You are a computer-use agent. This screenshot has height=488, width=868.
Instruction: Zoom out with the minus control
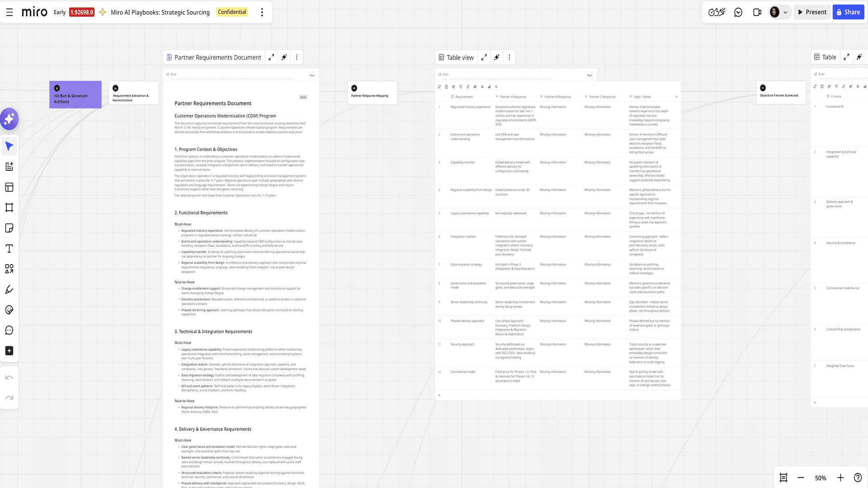coord(801,478)
